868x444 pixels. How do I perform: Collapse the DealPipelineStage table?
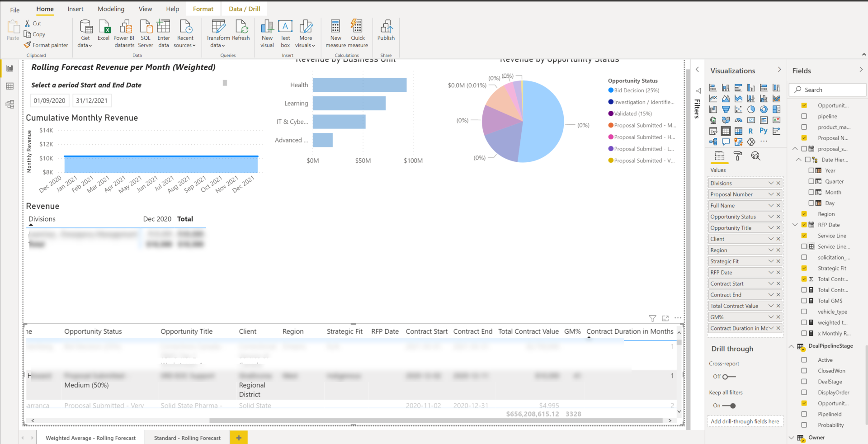click(x=792, y=346)
